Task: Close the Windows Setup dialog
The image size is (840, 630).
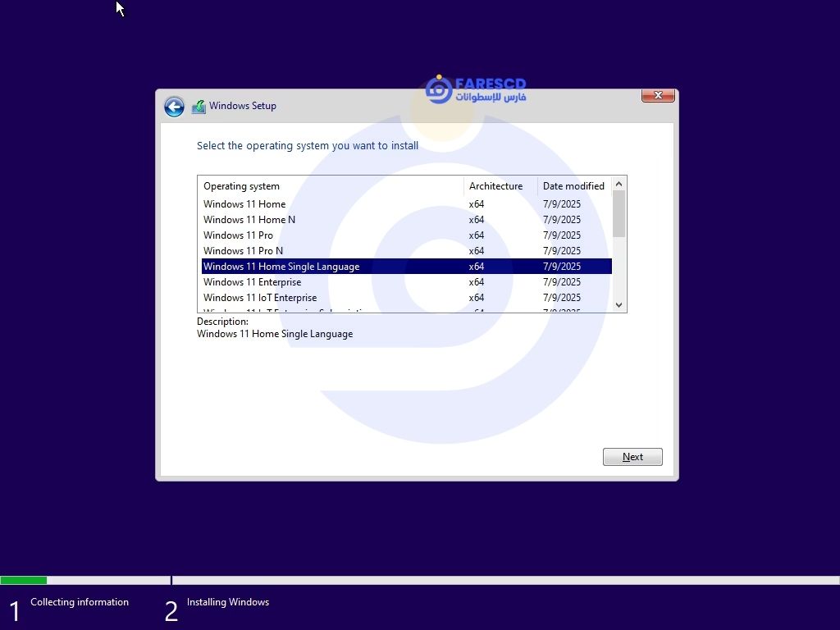Action: 658,95
